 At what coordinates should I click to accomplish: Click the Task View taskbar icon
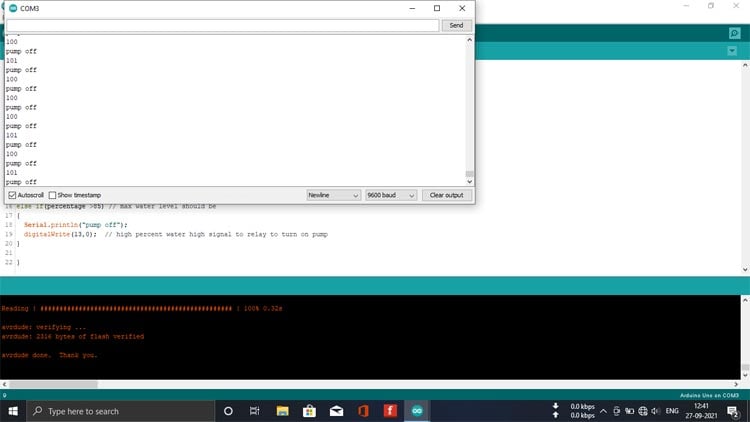tap(255, 410)
